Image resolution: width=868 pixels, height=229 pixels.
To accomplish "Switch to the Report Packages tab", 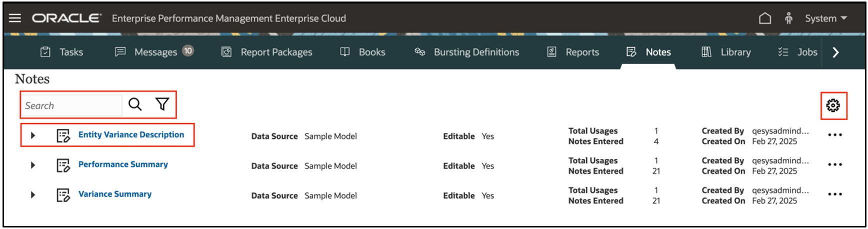I will click(266, 52).
